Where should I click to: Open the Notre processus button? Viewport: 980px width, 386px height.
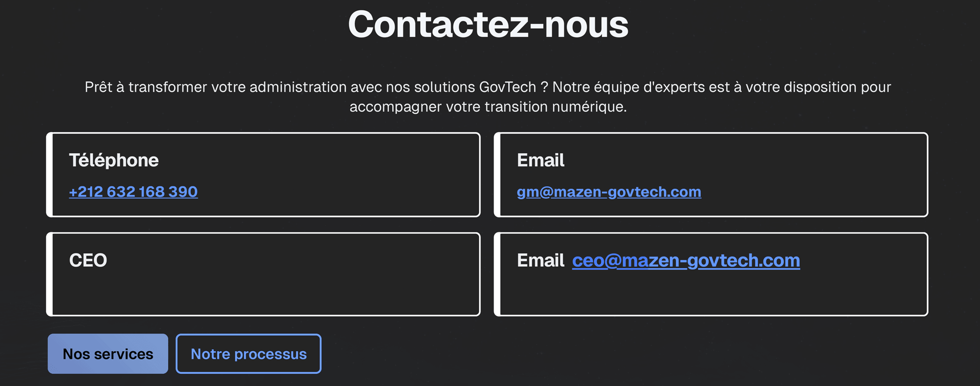(249, 354)
